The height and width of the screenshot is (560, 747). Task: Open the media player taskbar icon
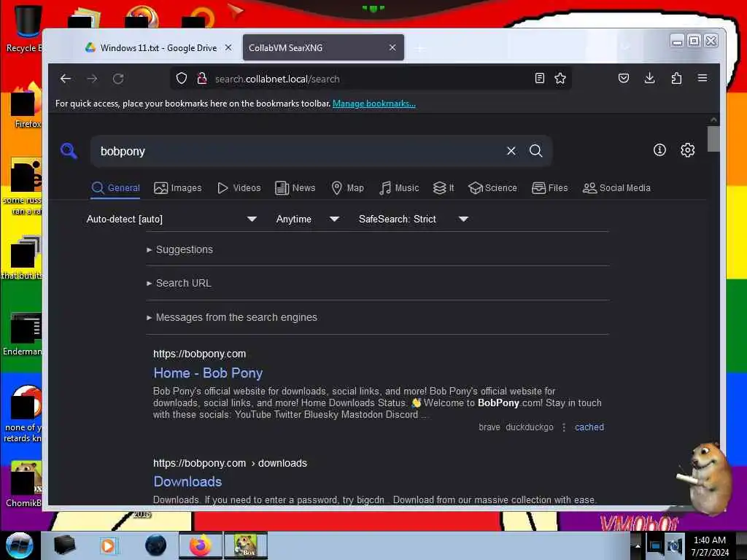[108, 545]
